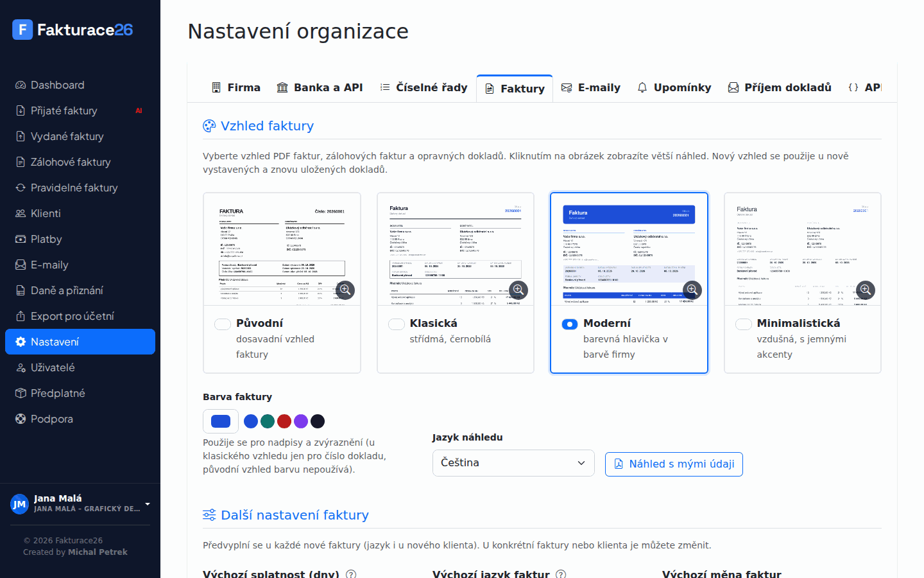Select the Moderní template radio

(570, 324)
